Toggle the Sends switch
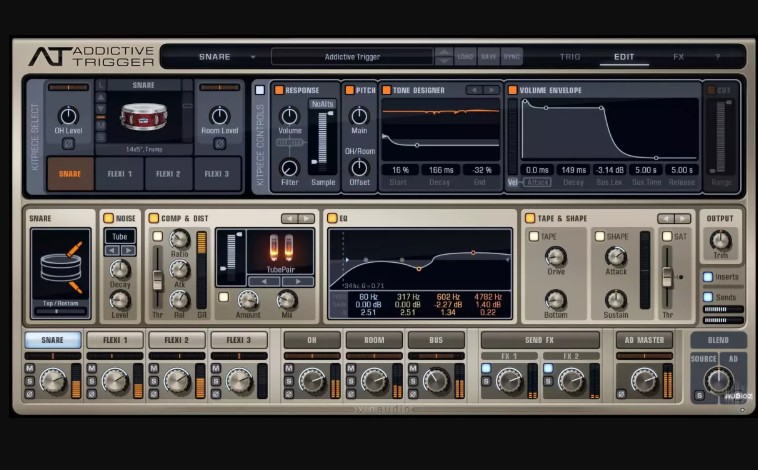Screen dimensions: 758x470 [708, 296]
